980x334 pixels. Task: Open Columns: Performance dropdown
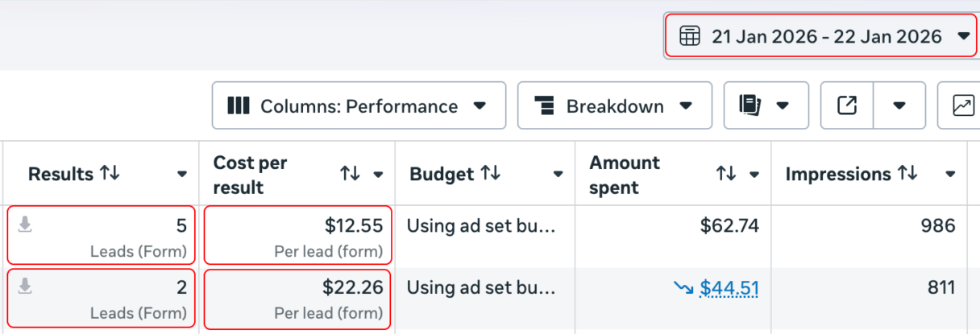(x=359, y=105)
